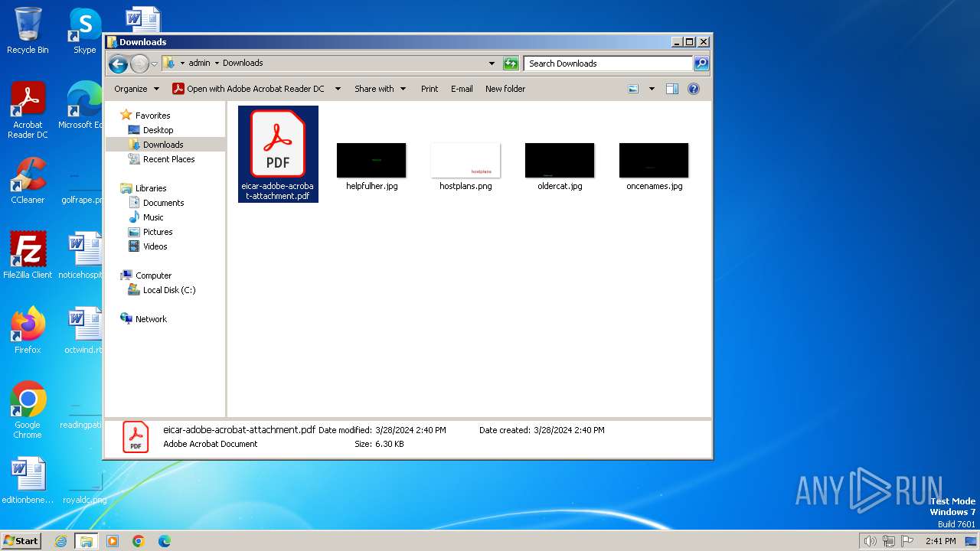This screenshot has height=551, width=980.
Task: Open the Organize menu
Action: tap(136, 89)
